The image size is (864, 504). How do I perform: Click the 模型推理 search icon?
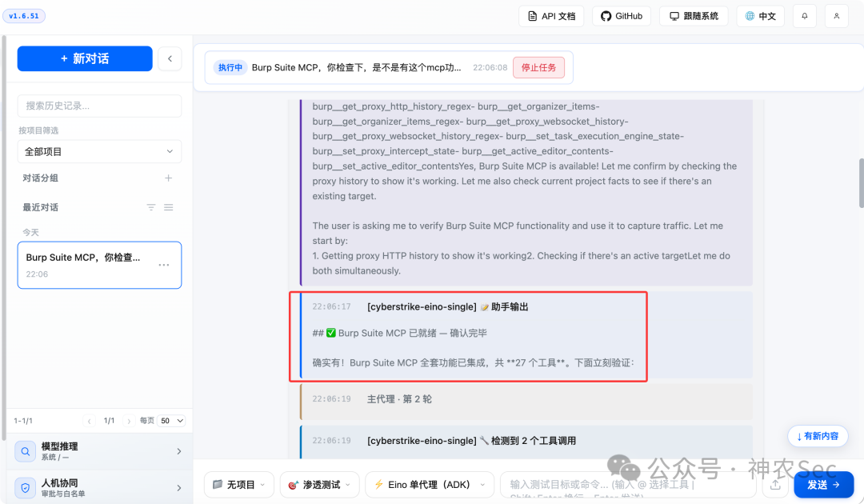pyautogui.click(x=25, y=452)
